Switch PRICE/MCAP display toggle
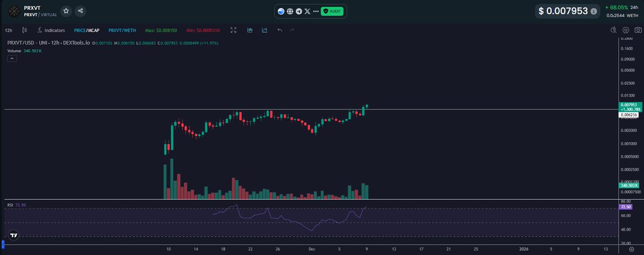 point(86,31)
